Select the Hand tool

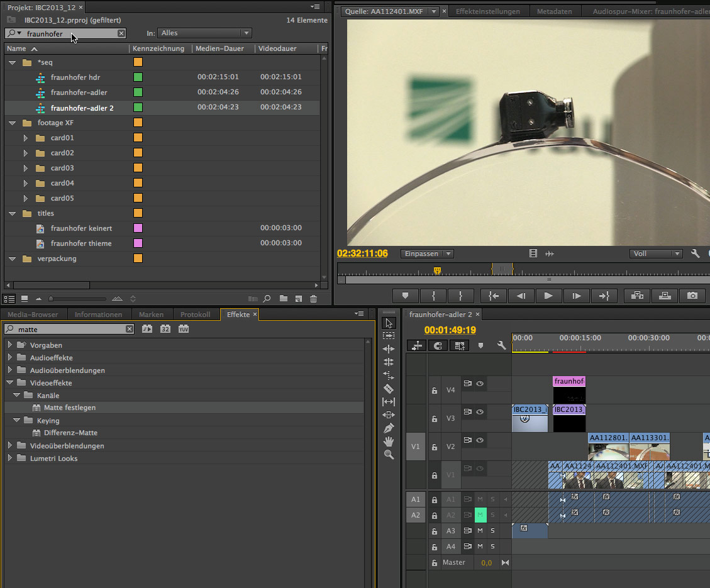(388, 441)
